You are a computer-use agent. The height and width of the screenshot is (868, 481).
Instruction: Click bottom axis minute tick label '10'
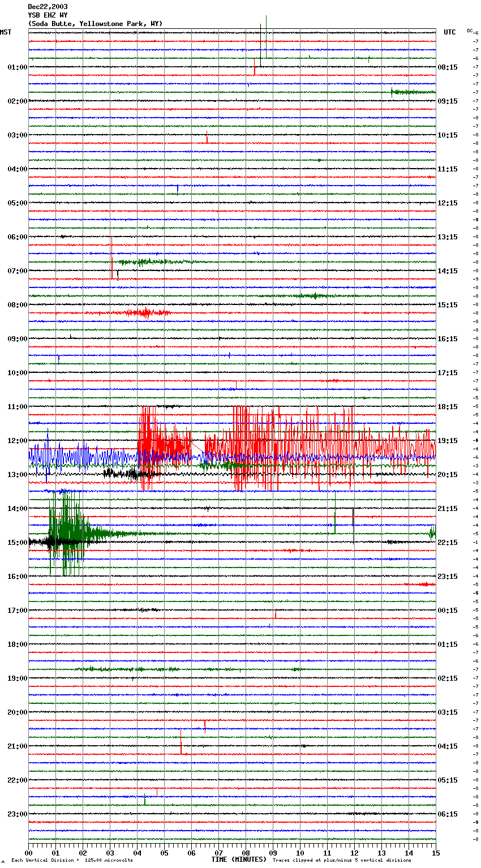[x=300, y=853]
